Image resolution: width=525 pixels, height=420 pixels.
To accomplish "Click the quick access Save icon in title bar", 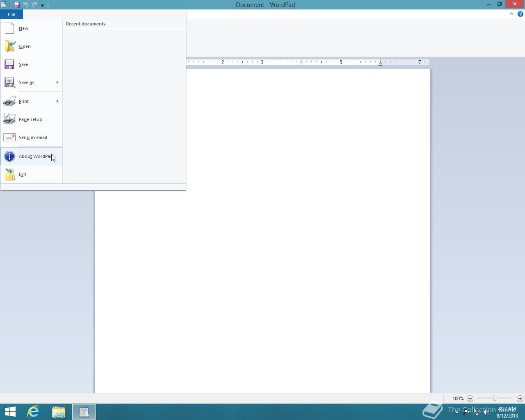I will tap(17, 5).
